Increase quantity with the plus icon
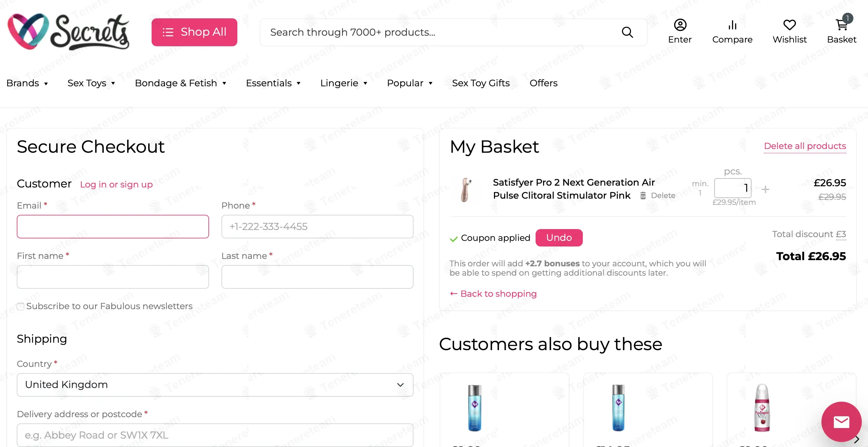 (x=765, y=189)
